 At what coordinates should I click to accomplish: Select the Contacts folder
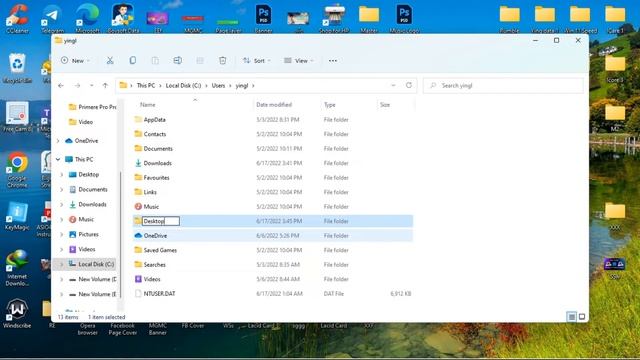pos(273,134)
